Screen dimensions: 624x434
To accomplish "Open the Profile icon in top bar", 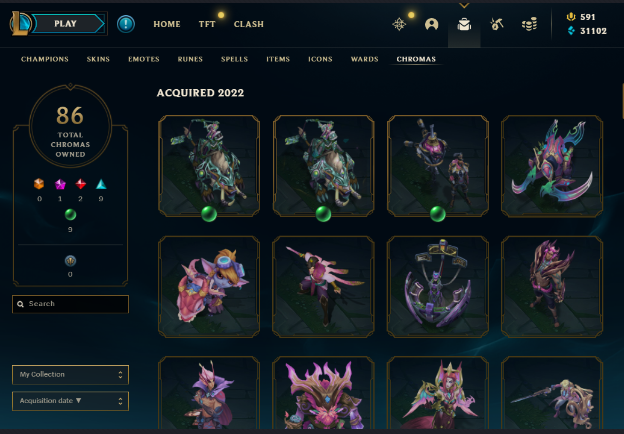I will point(431,24).
